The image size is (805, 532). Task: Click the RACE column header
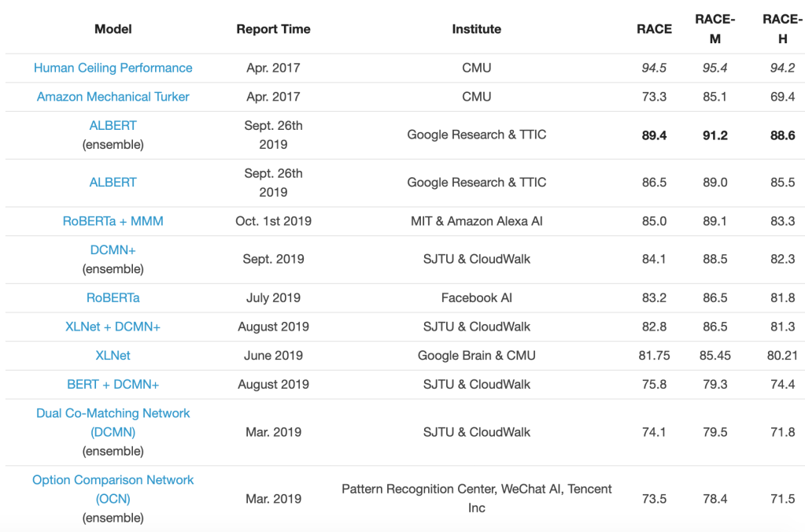654,29
